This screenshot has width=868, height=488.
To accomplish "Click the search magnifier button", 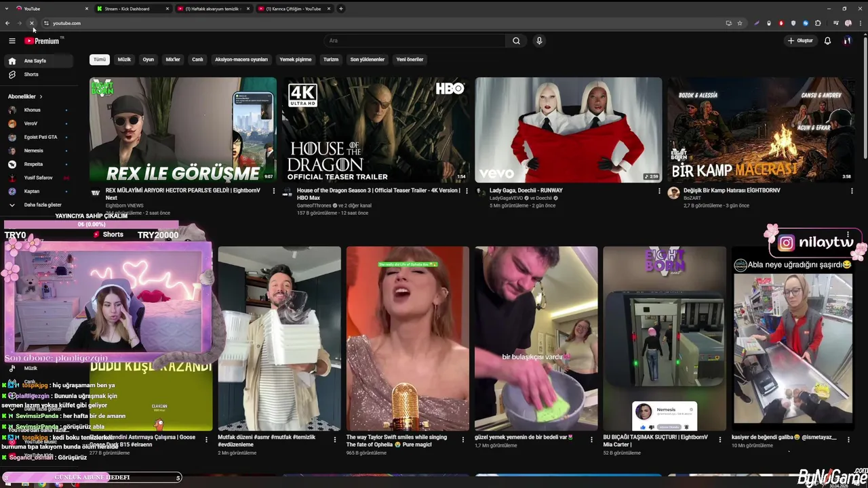I will (516, 41).
